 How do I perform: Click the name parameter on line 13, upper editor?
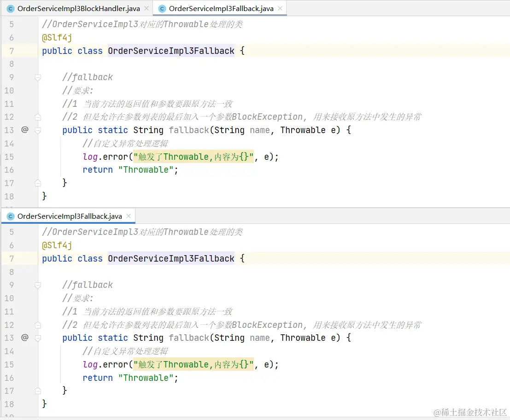click(260, 130)
